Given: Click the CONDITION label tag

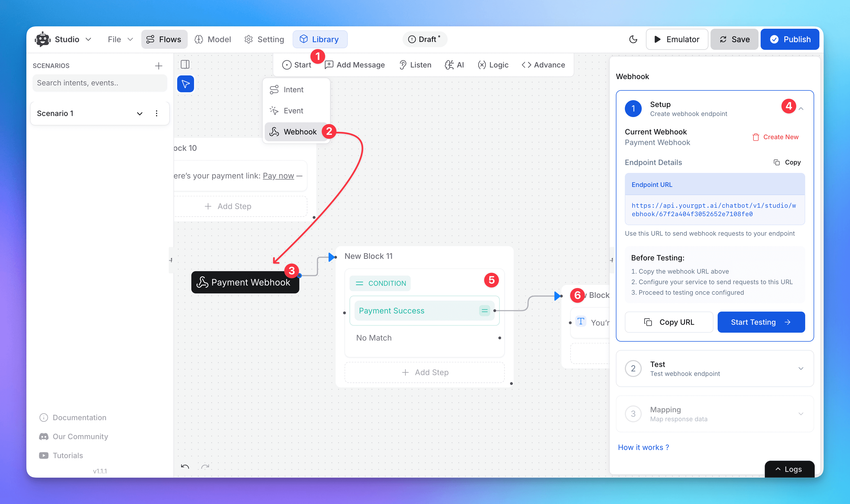Looking at the screenshot, I should tap(380, 283).
